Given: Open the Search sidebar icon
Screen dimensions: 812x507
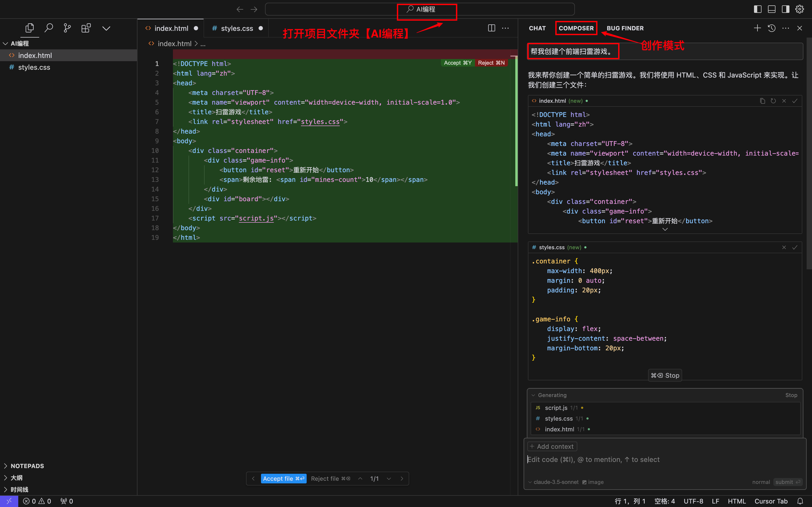Looking at the screenshot, I should [x=49, y=28].
